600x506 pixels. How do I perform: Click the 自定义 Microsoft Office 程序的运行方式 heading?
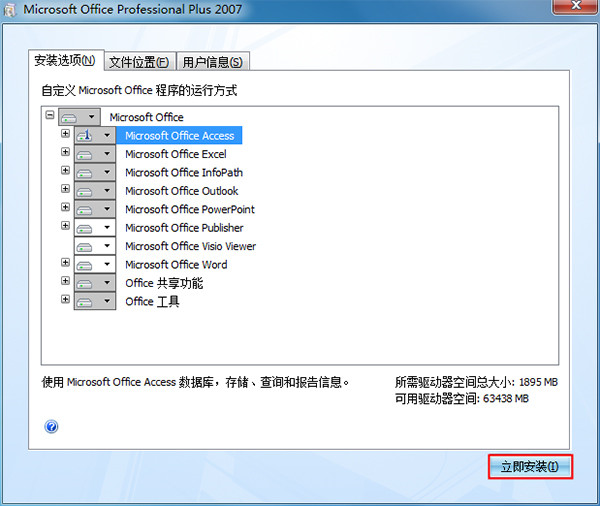[139, 91]
